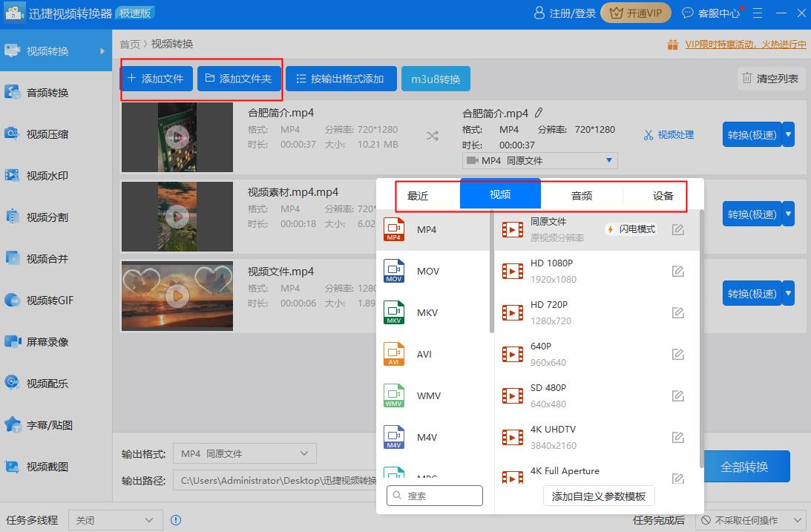Select the 视频水印 sidebar tool
Screen dimensions: 811x532
point(46,174)
